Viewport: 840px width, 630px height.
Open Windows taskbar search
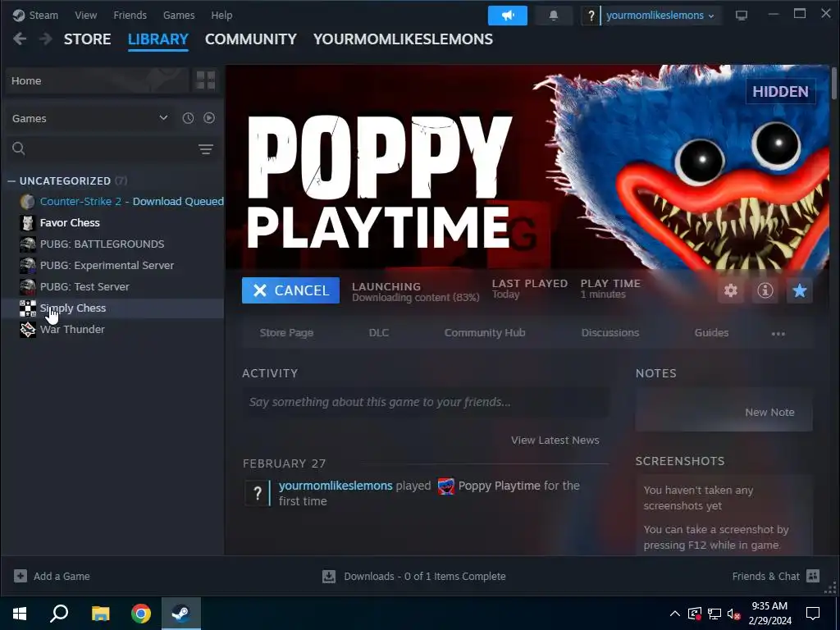pyautogui.click(x=59, y=614)
